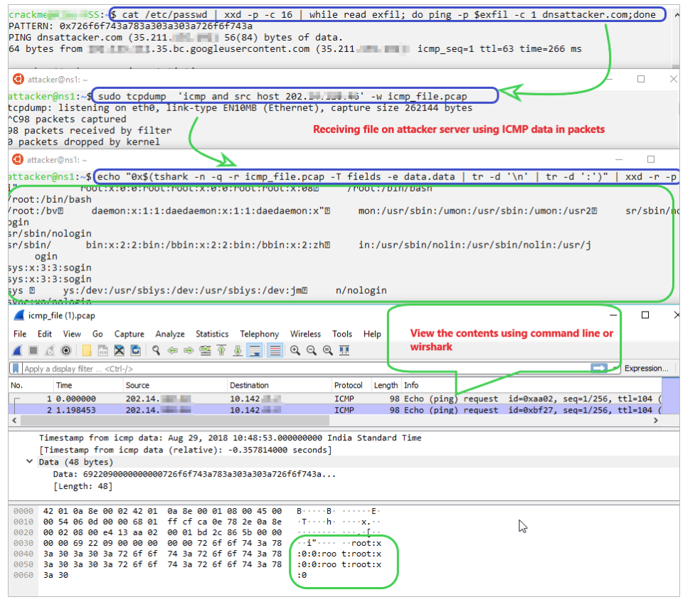Click the zoom in magnifier icon
The height and width of the screenshot is (602, 700).
295,351
